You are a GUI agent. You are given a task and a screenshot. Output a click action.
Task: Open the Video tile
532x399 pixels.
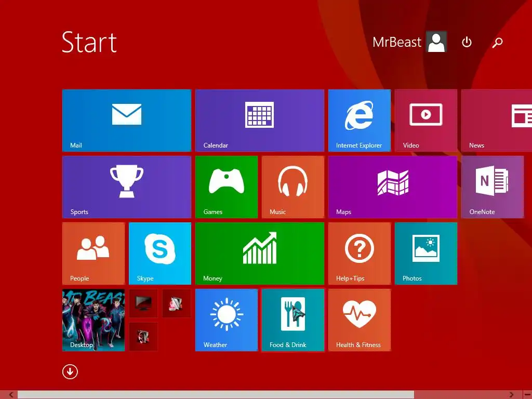426,121
